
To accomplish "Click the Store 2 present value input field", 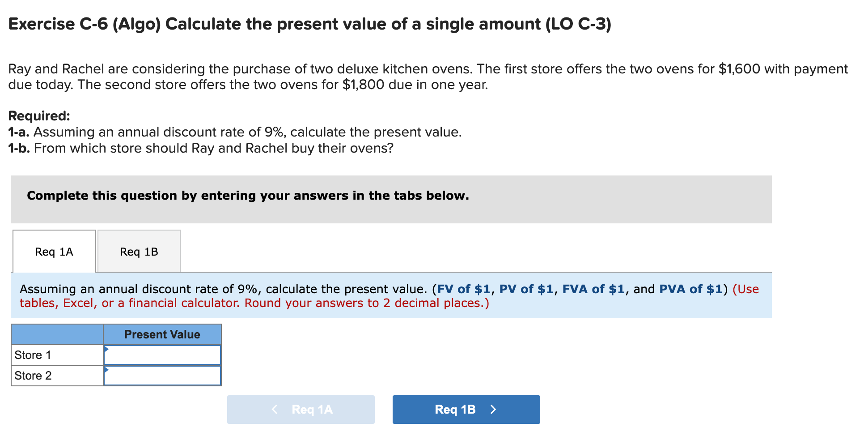I will (x=162, y=375).
